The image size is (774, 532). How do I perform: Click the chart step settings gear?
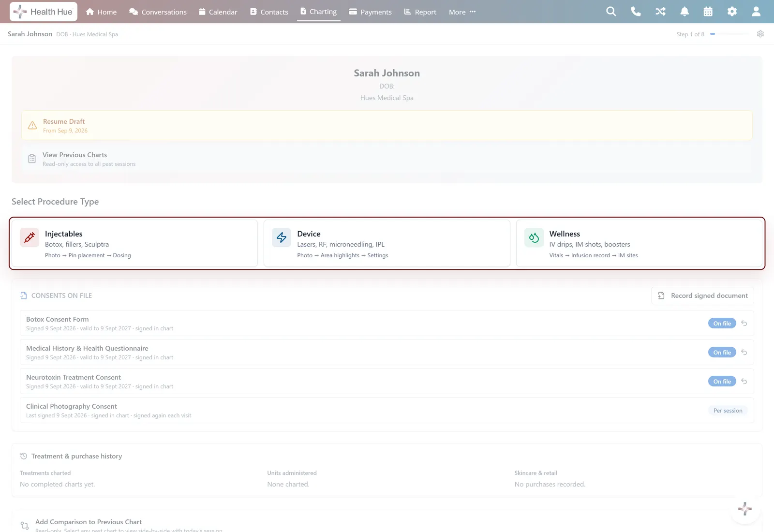point(760,34)
